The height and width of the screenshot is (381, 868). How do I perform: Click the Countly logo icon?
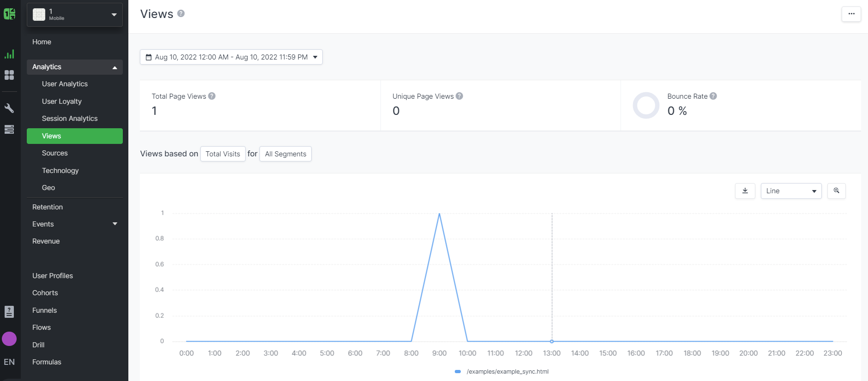coord(9,14)
